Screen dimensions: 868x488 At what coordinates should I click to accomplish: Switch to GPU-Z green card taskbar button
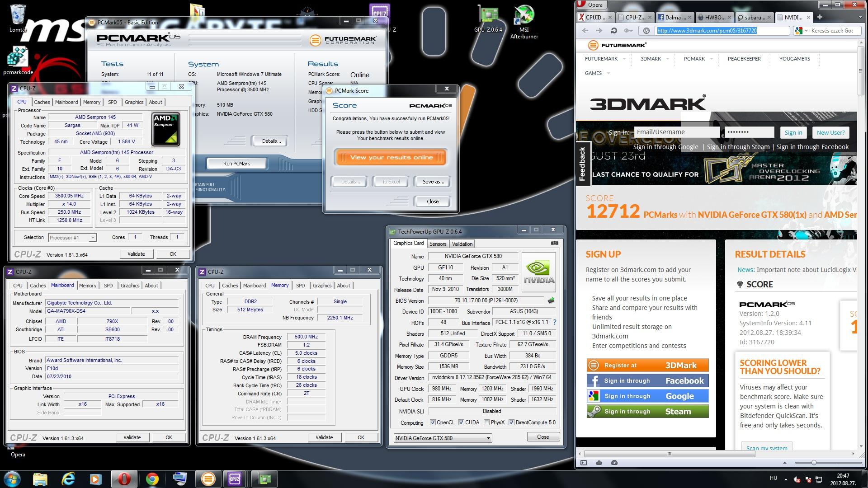[x=264, y=479]
